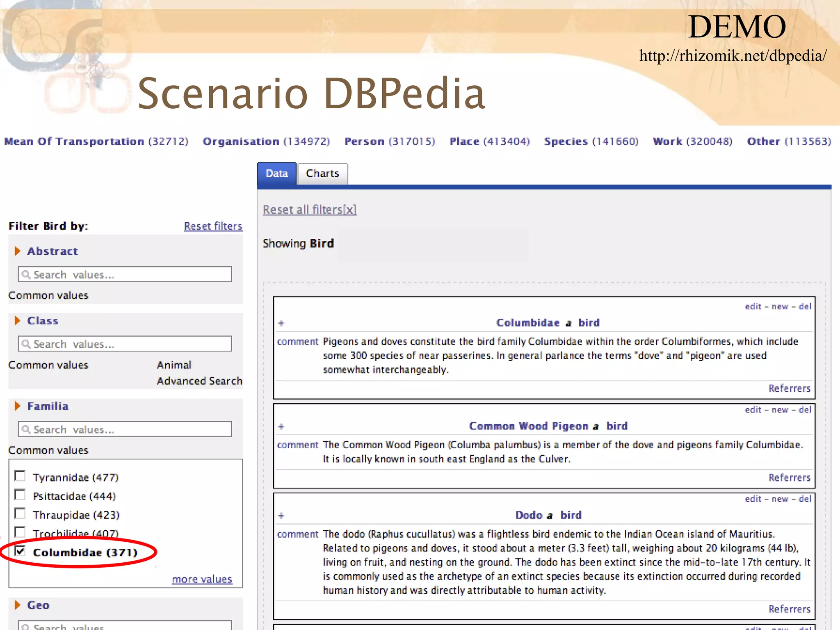The width and height of the screenshot is (840, 630).
Task: Click new on the Dodo entry
Action: 780,499
